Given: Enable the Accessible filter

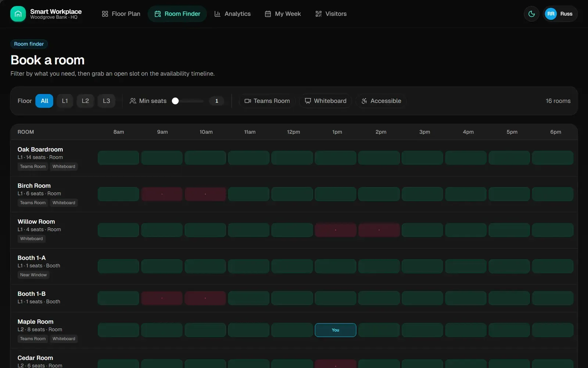Looking at the screenshot, I should coord(381,101).
